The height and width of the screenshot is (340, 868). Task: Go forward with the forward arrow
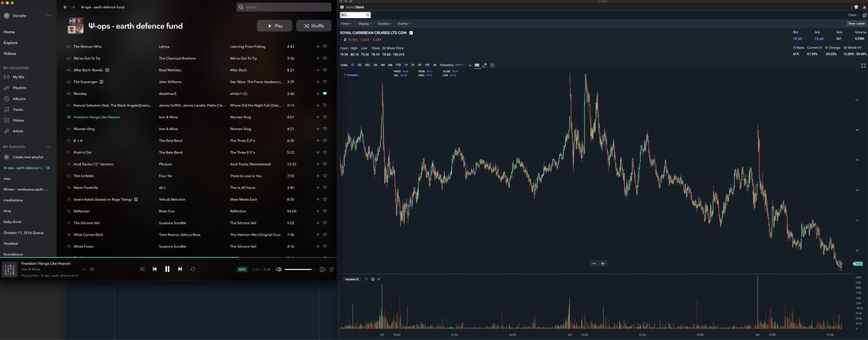pyautogui.click(x=74, y=7)
